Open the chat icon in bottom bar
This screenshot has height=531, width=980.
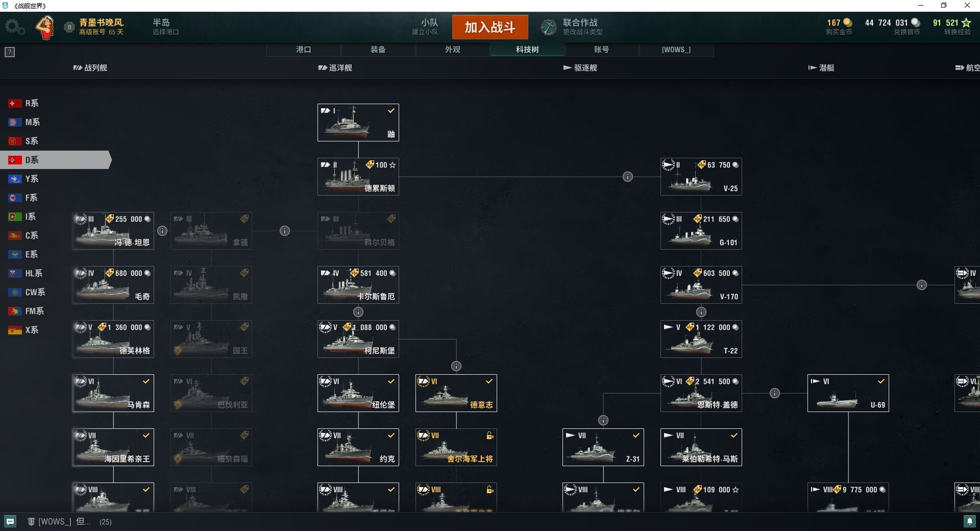(10, 521)
